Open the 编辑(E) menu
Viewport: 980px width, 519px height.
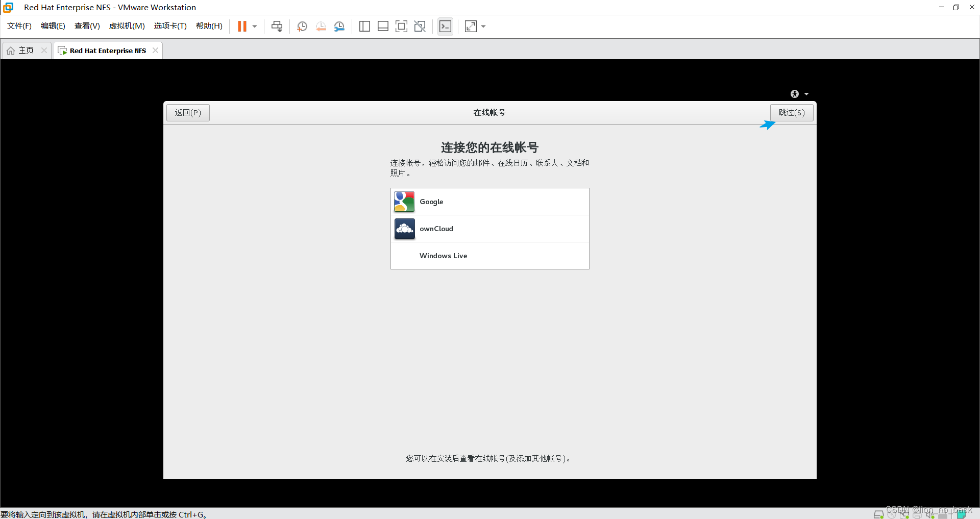(53, 26)
